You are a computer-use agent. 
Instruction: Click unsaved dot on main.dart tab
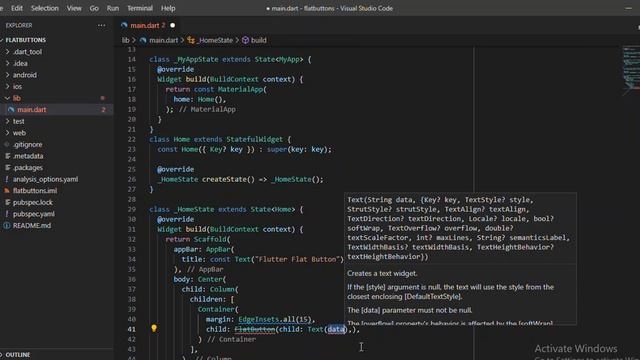click(x=173, y=25)
